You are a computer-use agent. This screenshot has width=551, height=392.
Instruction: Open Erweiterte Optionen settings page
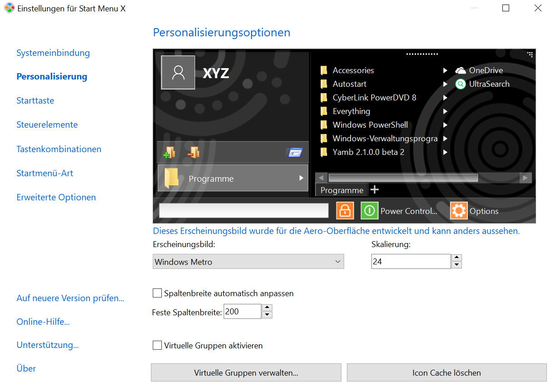56,197
